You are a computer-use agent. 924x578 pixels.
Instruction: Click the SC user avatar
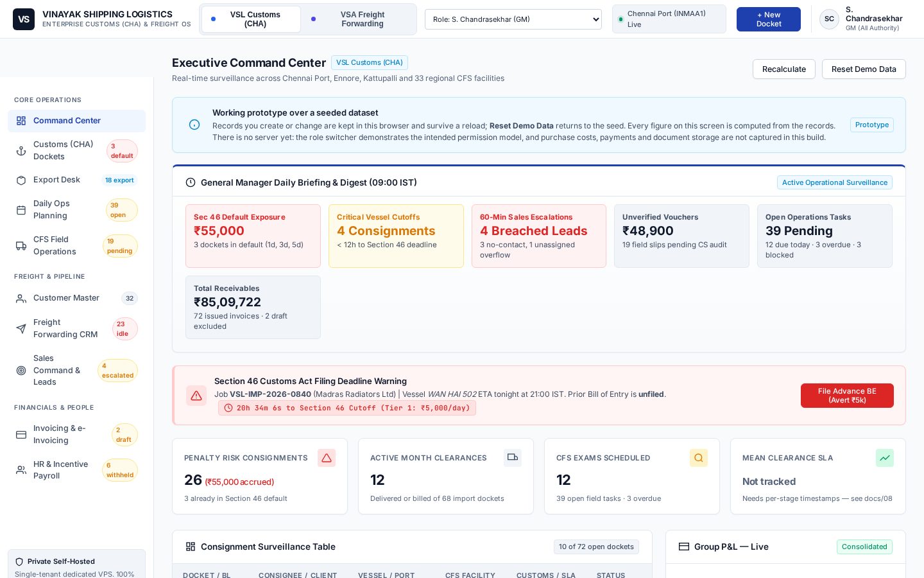(x=829, y=19)
